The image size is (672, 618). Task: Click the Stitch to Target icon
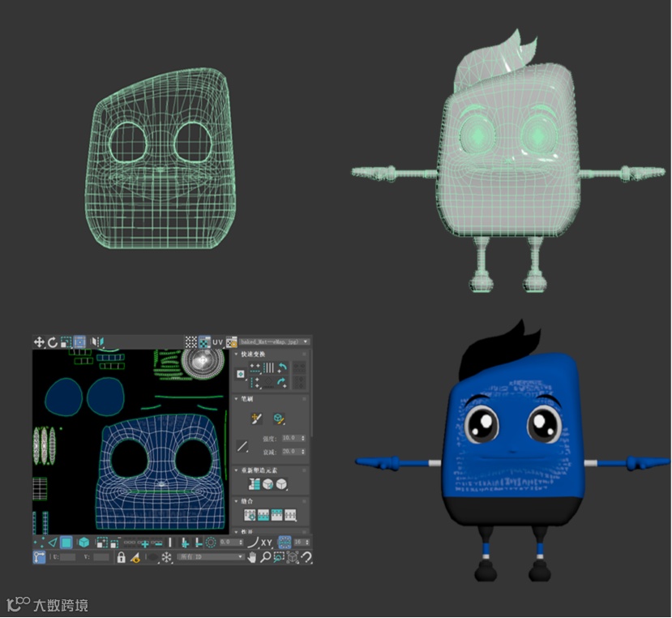(x=250, y=515)
